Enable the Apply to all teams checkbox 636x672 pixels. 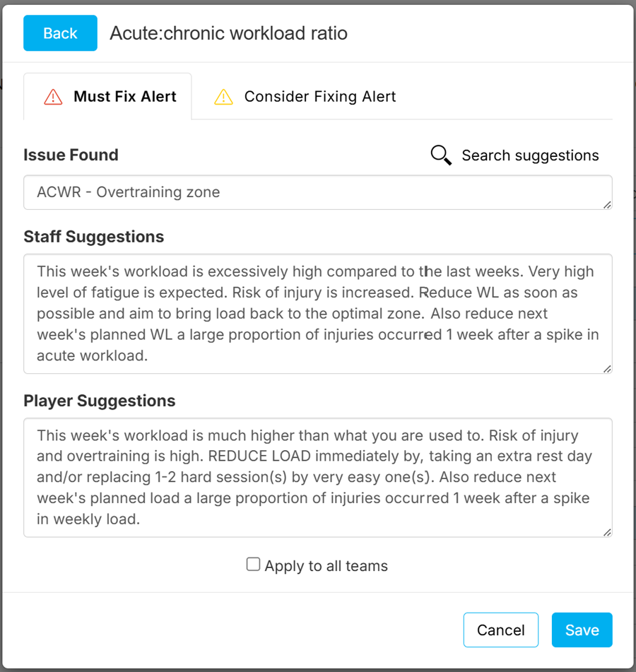(x=253, y=565)
